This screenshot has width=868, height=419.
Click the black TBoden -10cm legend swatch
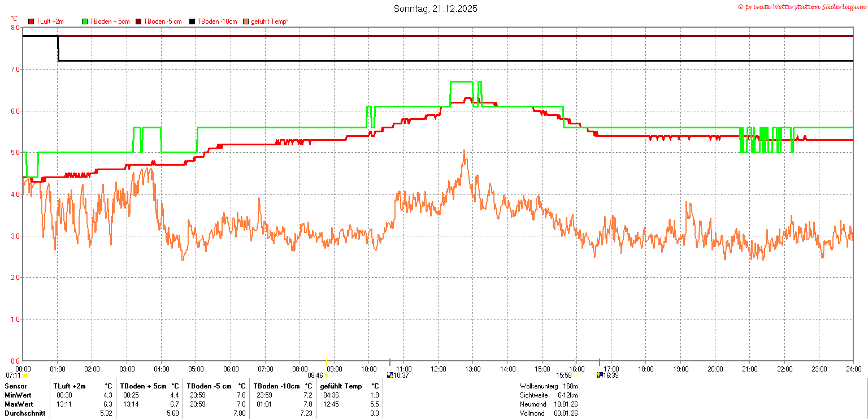192,21
